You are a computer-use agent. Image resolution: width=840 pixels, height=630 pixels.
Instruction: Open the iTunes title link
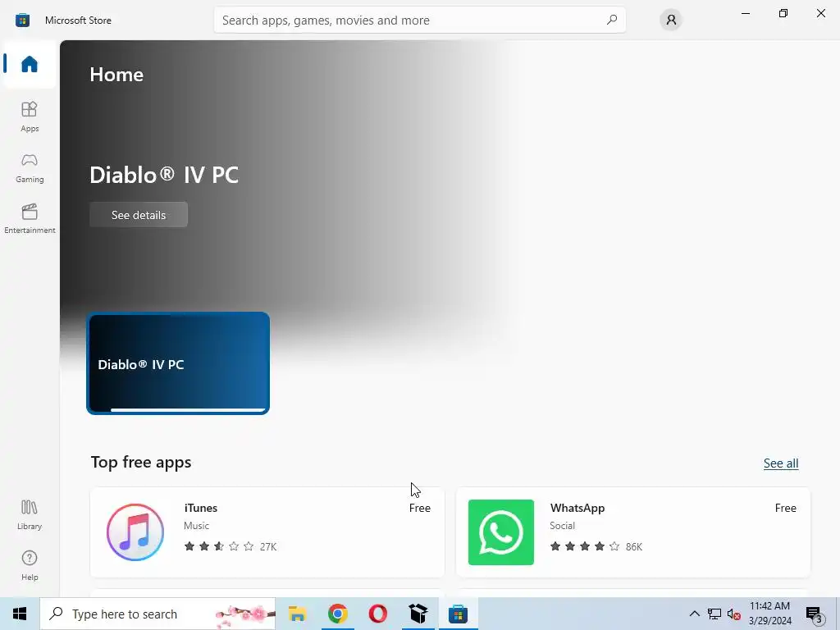(x=201, y=508)
